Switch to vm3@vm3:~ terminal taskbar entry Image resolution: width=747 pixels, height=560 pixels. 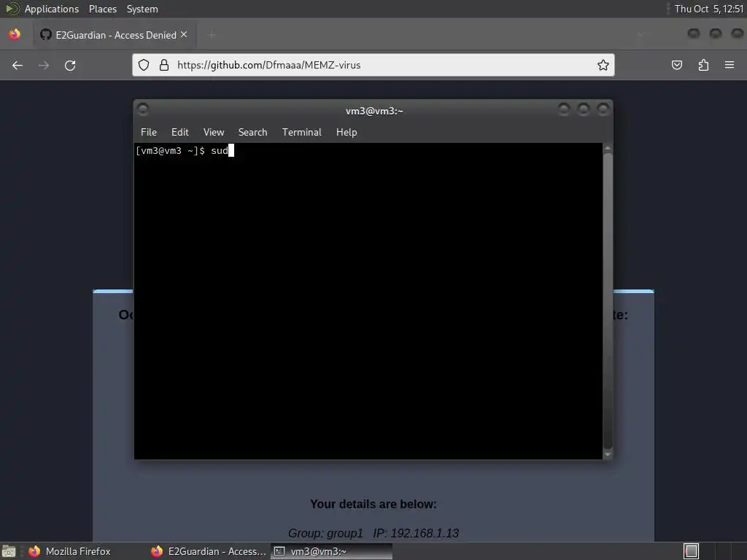[x=332, y=551]
